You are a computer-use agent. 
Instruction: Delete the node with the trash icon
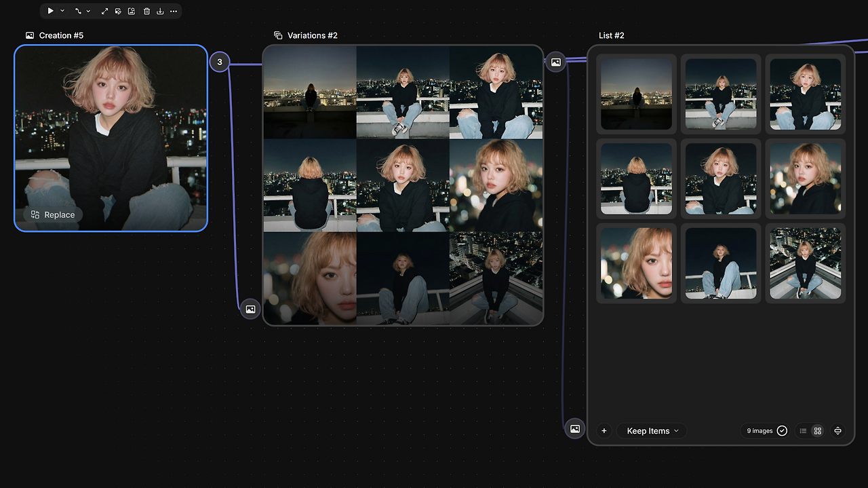coord(146,11)
